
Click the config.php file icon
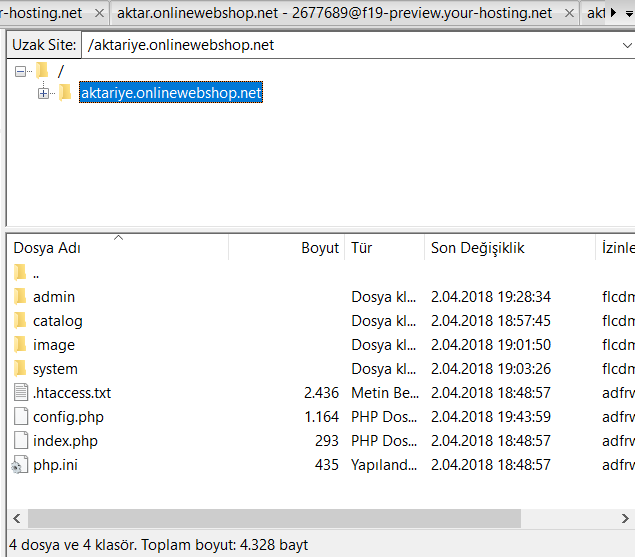tap(20, 417)
